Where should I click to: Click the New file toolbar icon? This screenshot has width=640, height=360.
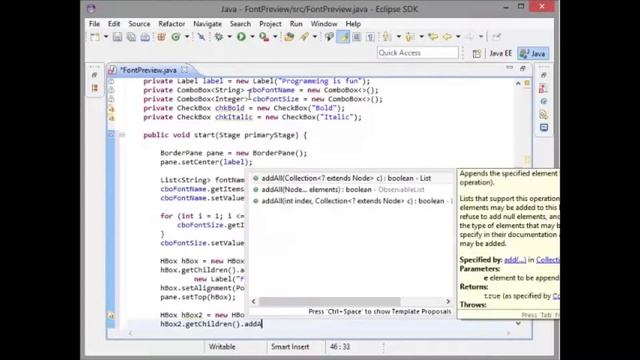pyautogui.click(x=95, y=37)
